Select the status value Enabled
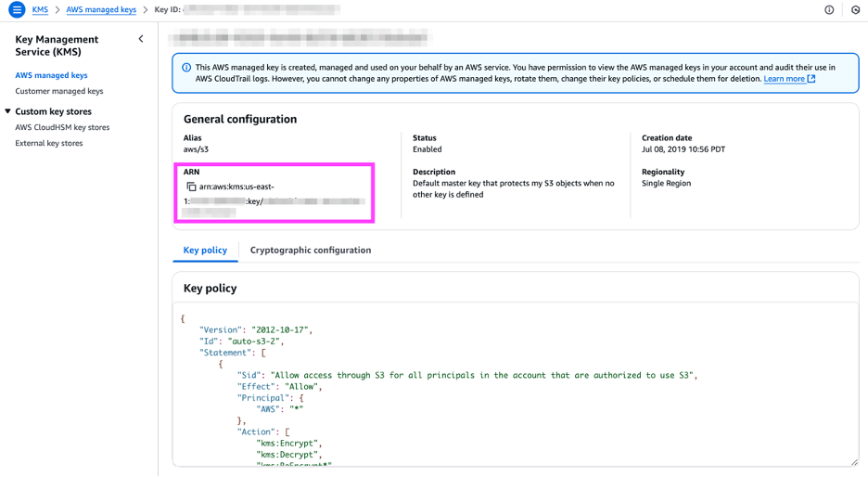 428,149
